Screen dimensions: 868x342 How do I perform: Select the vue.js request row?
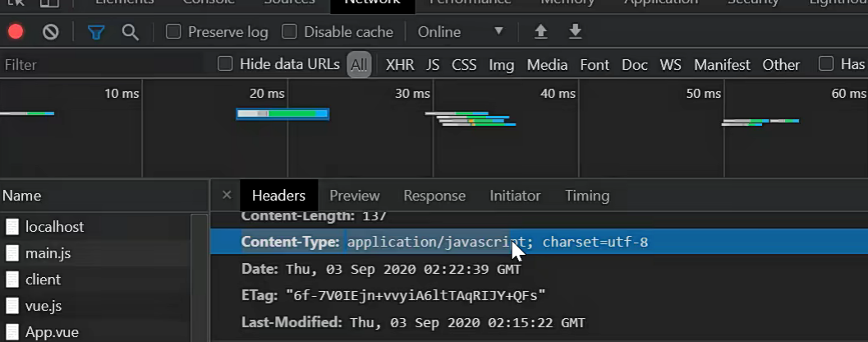tap(44, 306)
